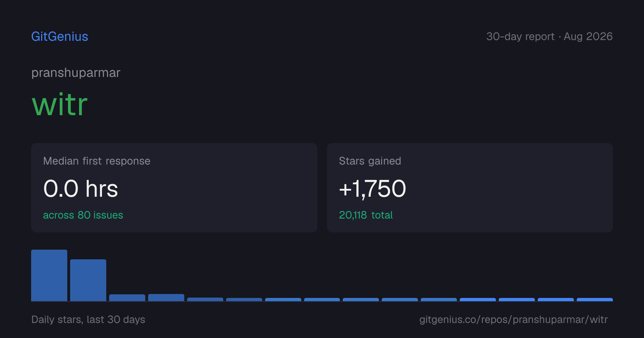Click the 30-day report Aug 2026 label
The height and width of the screenshot is (338, 644).
(x=549, y=36)
